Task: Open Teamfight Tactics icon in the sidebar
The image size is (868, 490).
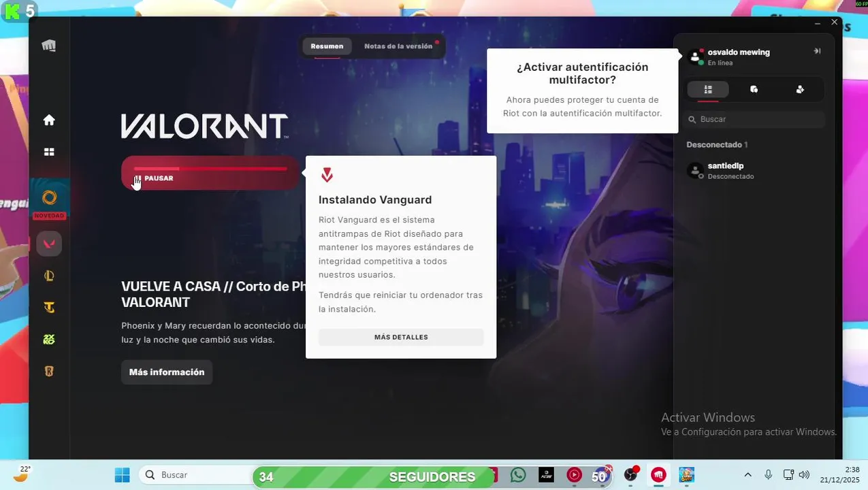Action: tap(49, 308)
